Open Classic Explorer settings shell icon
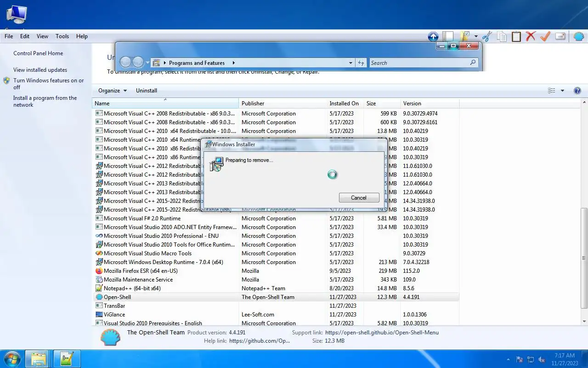 579,36
